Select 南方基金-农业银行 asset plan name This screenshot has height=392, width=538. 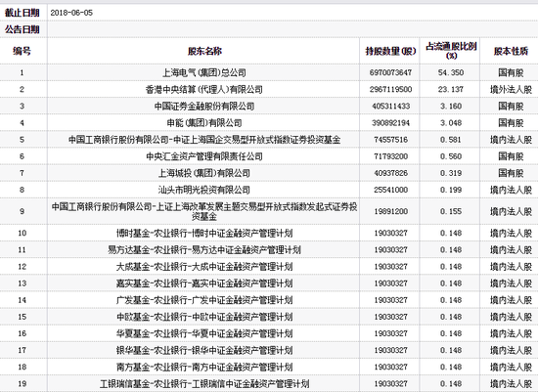[204, 368]
